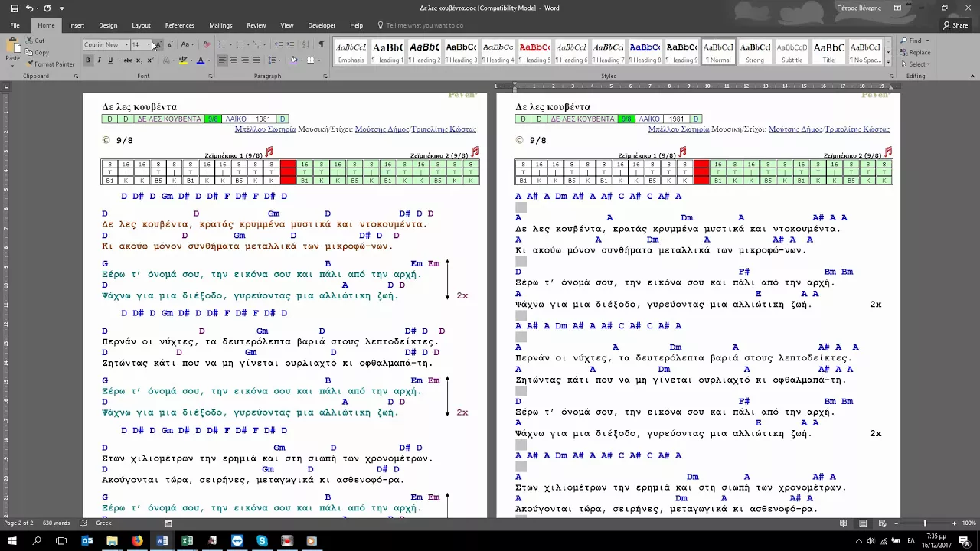Image resolution: width=980 pixels, height=551 pixels.
Task: Open the File menu
Action: [x=15, y=25]
